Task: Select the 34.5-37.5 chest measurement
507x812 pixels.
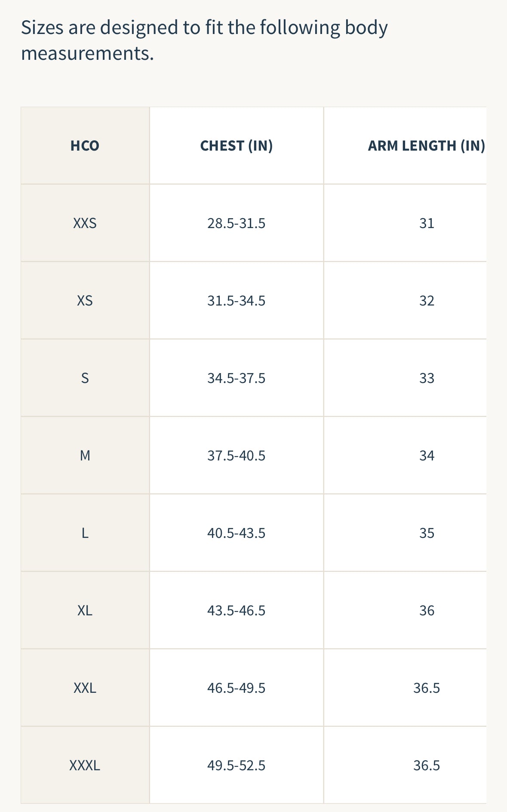Action: click(236, 378)
